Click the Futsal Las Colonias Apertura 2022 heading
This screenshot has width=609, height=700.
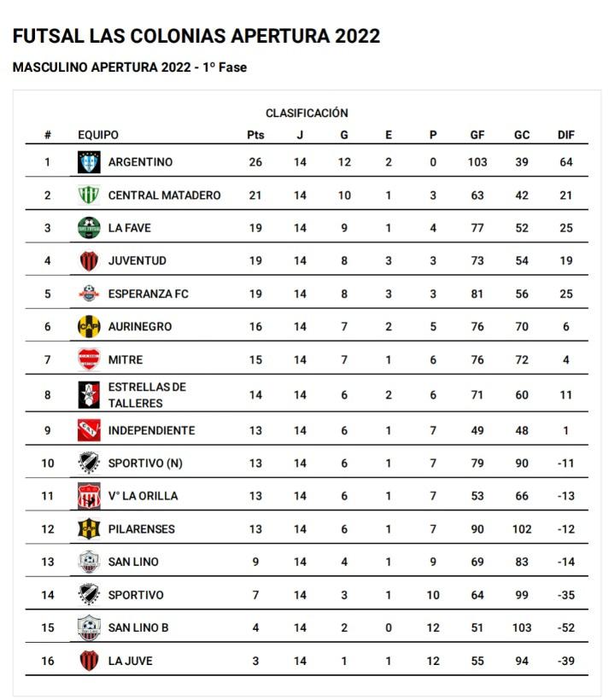(x=196, y=36)
